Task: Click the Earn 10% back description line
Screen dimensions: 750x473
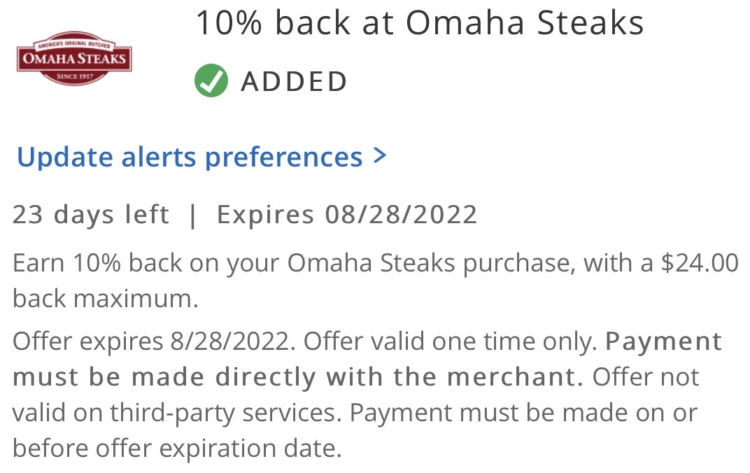Action: coord(375,263)
